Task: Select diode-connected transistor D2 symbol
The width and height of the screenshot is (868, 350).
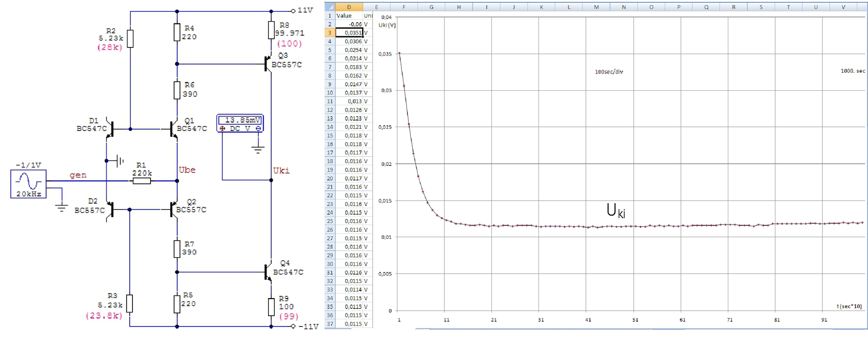Action: tap(110, 210)
